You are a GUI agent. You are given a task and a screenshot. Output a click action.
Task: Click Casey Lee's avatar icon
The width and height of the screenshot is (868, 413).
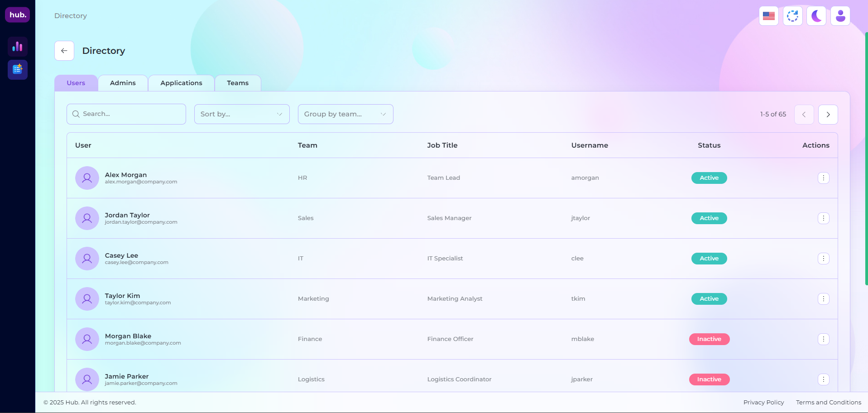(x=87, y=259)
